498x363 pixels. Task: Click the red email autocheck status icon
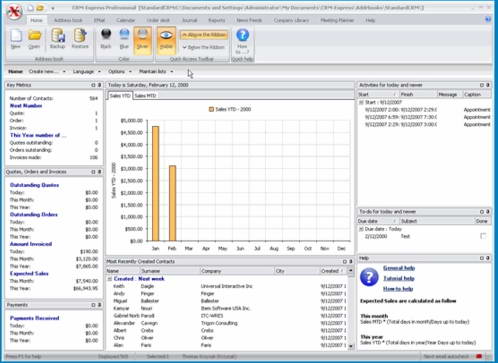tap(479, 356)
